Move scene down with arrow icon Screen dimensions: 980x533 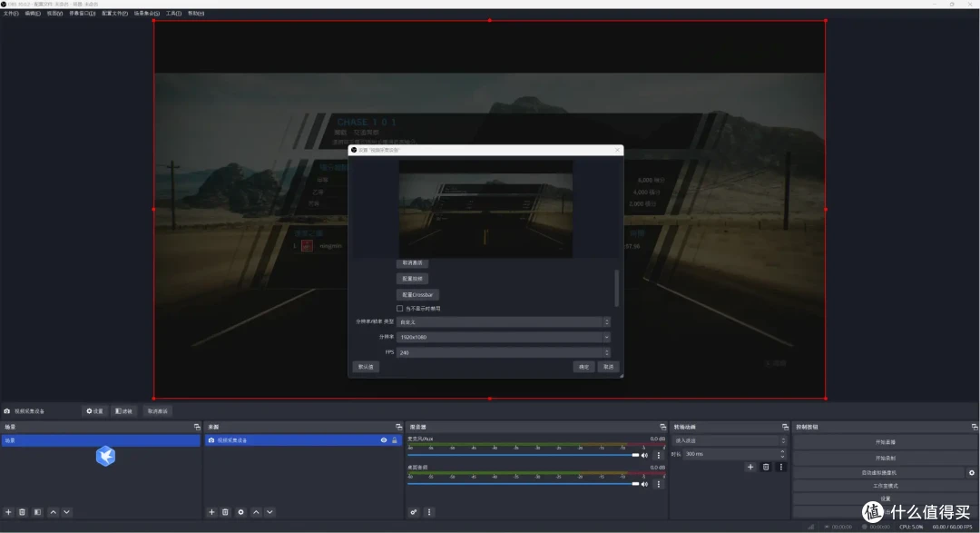pyautogui.click(x=66, y=512)
